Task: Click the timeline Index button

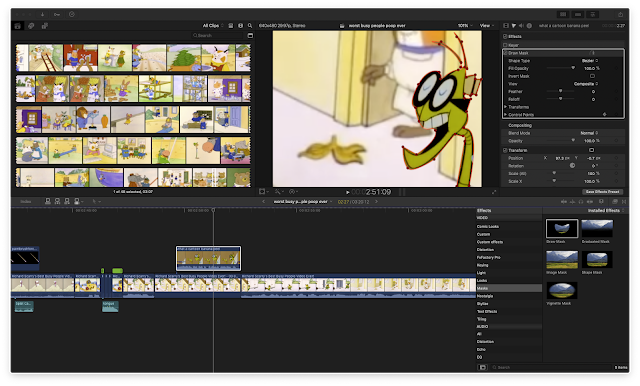Action: click(x=26, y=201)
